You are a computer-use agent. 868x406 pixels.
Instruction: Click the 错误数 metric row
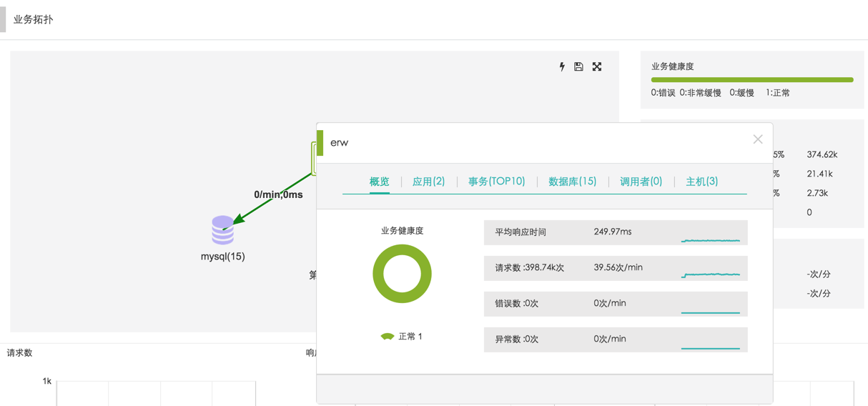coord(615,304)
